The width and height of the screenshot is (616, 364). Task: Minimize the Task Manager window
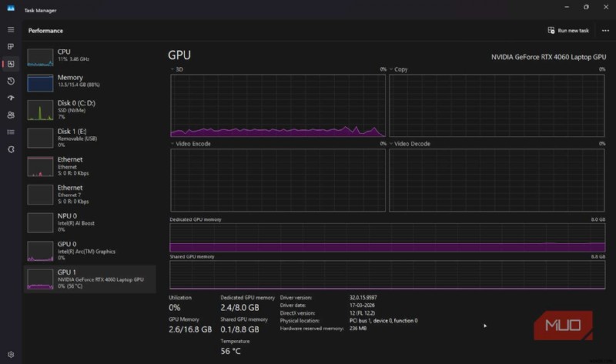[x=567, y=7]
